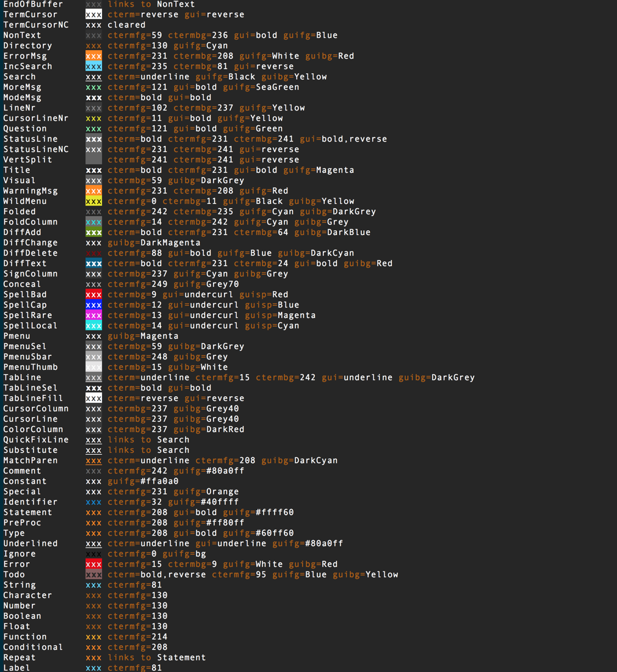Click the CursorColumn group name
The image size is (617, 672).
(36, 408)
